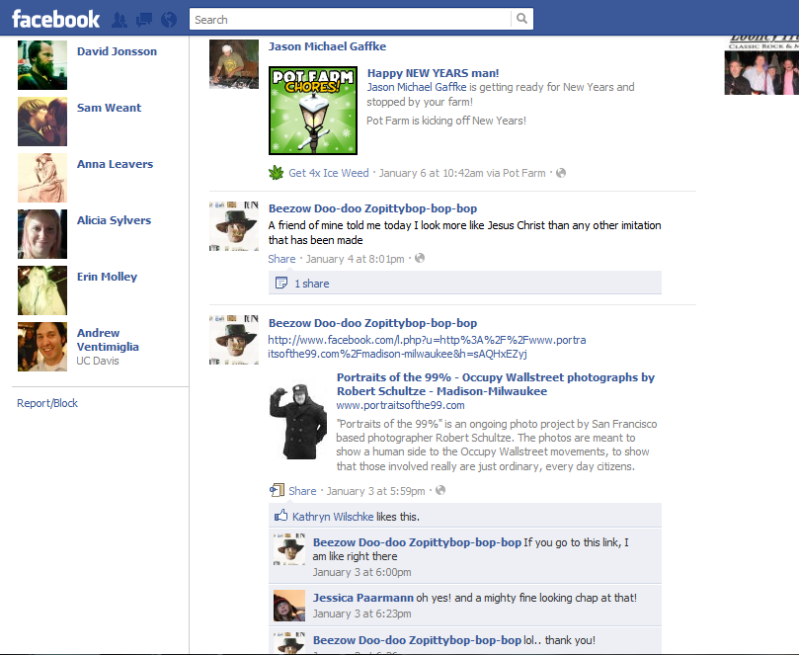Viewport: 799px width, 655px height.
Task: Click the Pot Farm leaf icon
Action: click(x=276, y=173)
